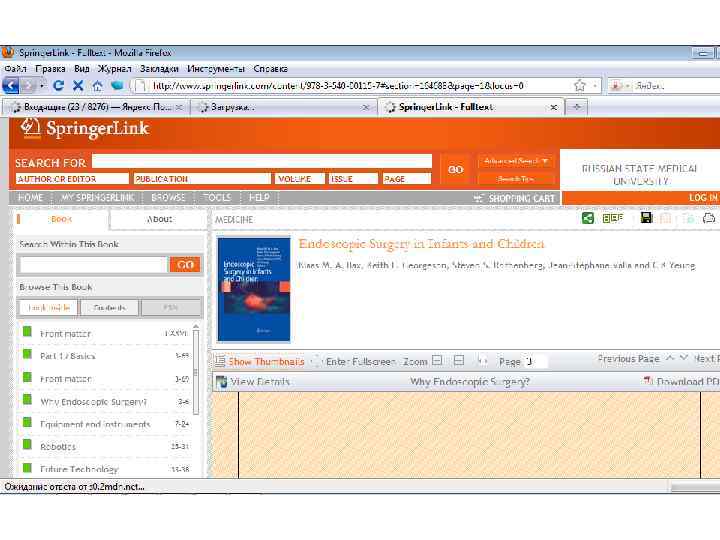
Task: Open HOME in the site navigation
Action: (x=30, y=197)
